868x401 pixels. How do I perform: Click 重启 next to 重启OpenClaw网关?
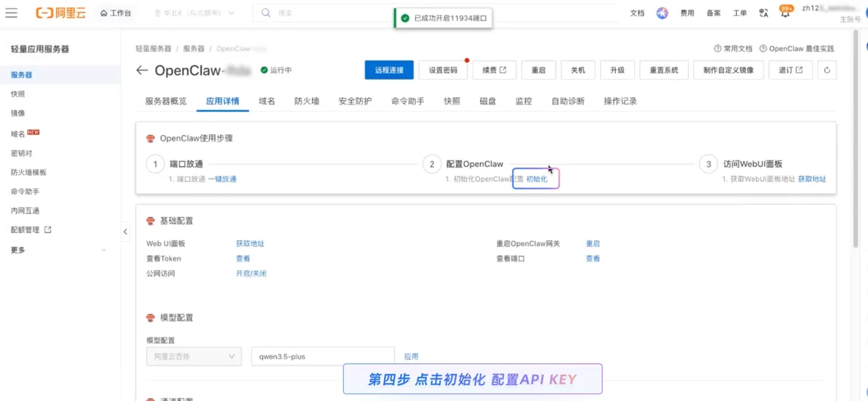tap(593, 243)
